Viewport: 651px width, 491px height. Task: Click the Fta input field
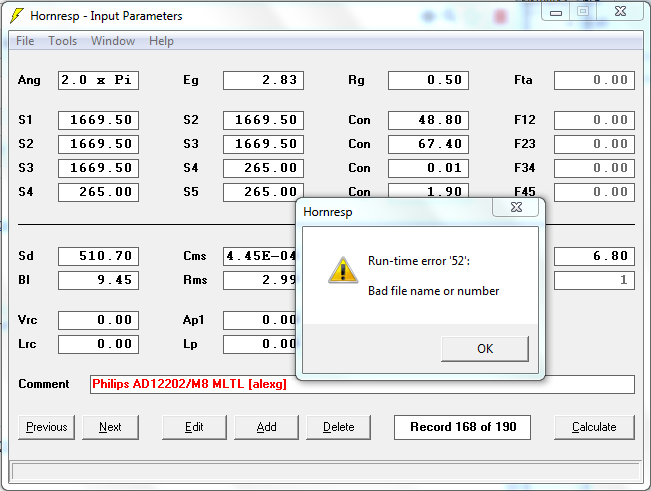click(594, 80)
